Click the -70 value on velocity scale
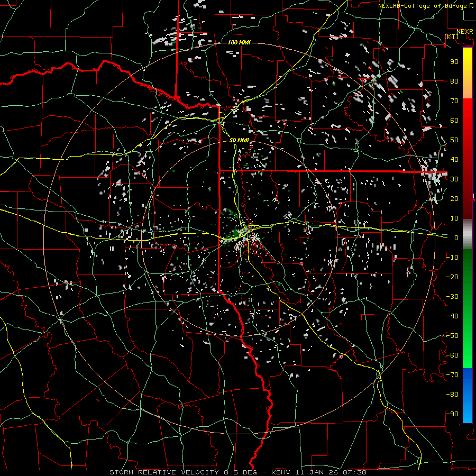476x476 pixels. tap(452, 375)
